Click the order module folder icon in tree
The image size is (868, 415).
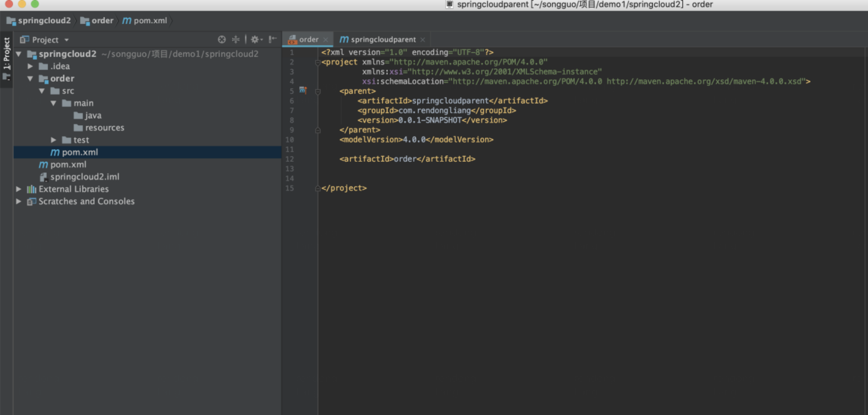(43, 79)
